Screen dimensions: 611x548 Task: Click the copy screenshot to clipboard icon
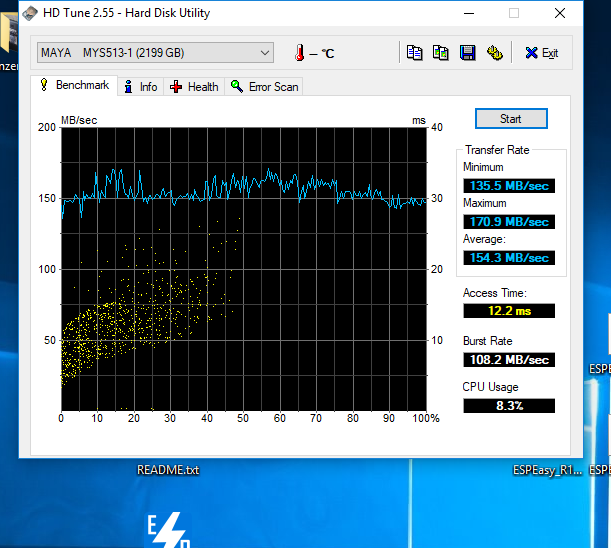pos(440,53)
